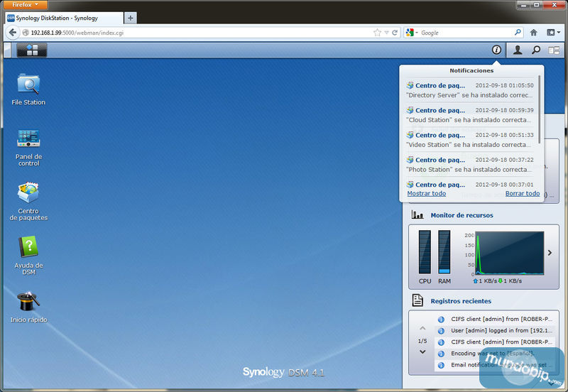Open the Photo Station notification
The height and width of the screenshot is (392, 568).
470,165
